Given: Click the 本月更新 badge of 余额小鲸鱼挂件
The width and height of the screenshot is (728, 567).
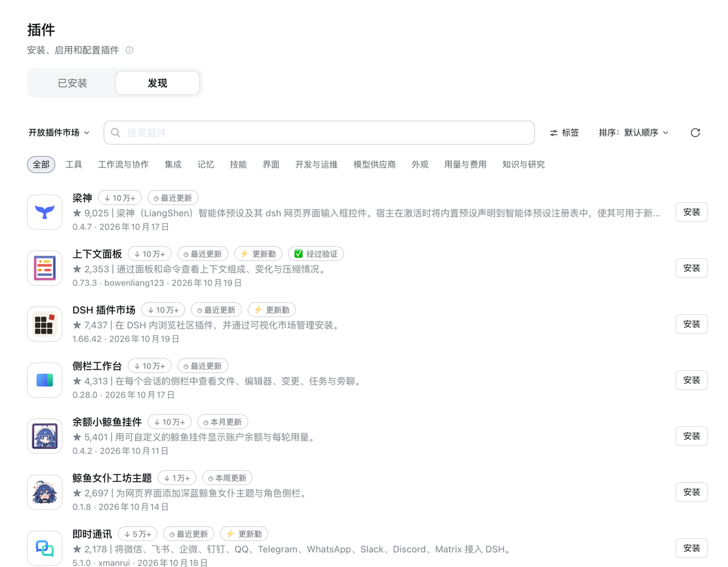Looking at the screenshot, I should (222, 422).
